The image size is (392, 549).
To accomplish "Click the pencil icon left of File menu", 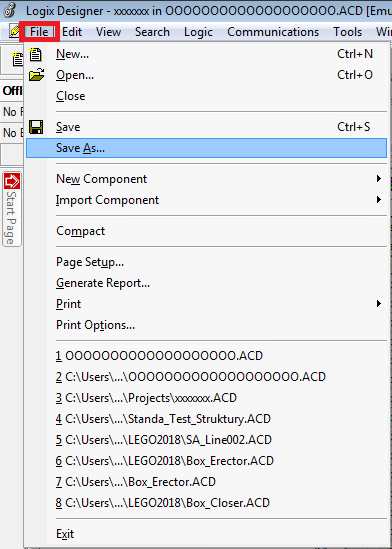I will 15,32.
